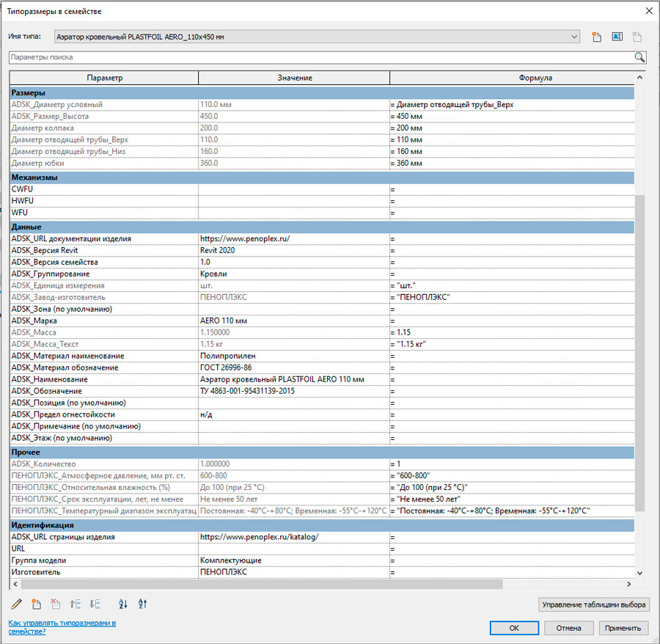Select the ADSK_Наименование parameter name
The image size is (660, 644).
(104, 380)
